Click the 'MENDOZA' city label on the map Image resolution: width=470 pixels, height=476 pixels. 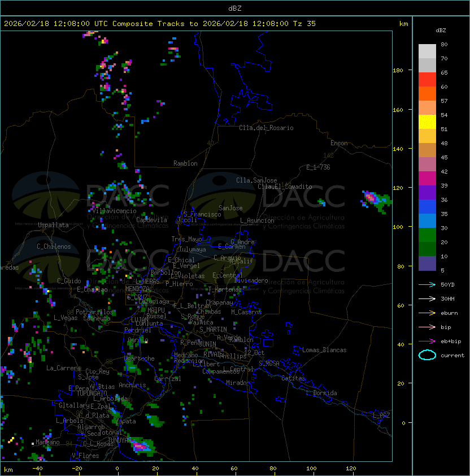point(137,289)
